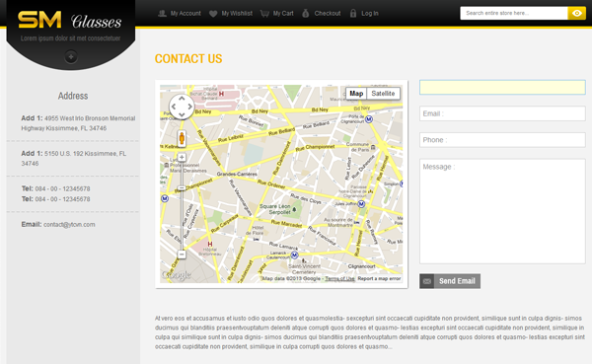This screenshot has width=592, height=364.
Task: Click the 4955 West Irlo Bronson address
Action: click(78, 123)
